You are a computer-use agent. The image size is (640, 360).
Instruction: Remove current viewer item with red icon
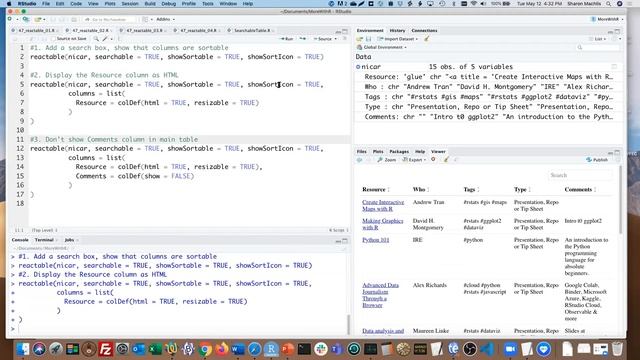tap(433, 160)
